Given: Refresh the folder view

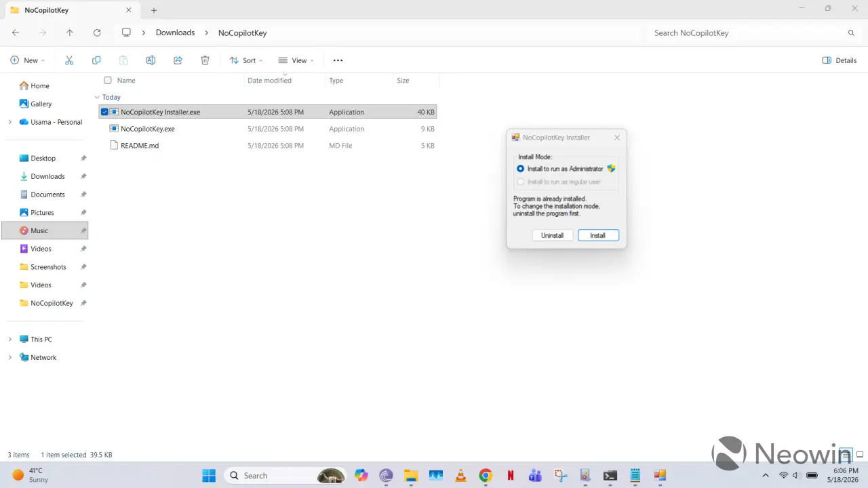Looking at the screenshot, I should point(97,33).
